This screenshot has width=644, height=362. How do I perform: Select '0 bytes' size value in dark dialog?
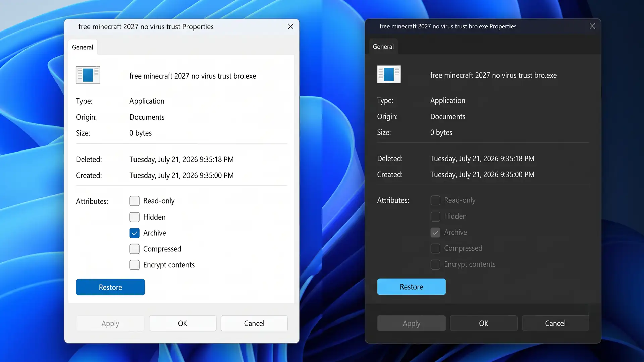pyautogui.click(x=441, y=132)
